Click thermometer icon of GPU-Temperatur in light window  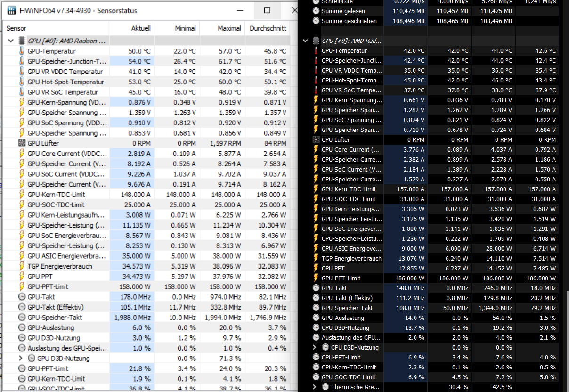pyautogui.click(x=21, y=51)
